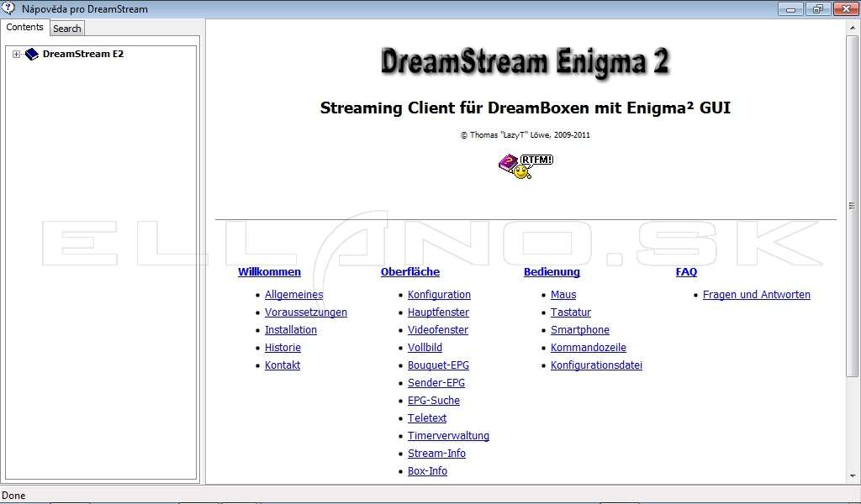The height and width of the screenshot is (504, 861).
Task: Open the Maus link
Action: pos(563,295)
